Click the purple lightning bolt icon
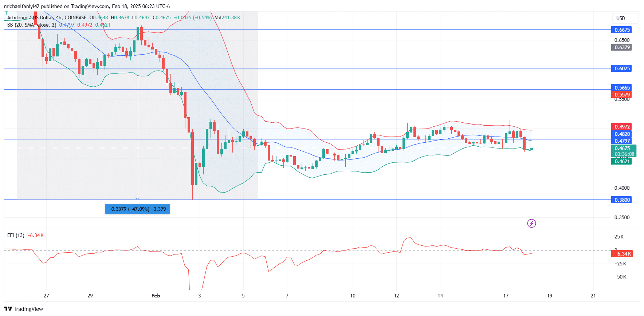Screen dimensions: 644x316 (531, 223)
